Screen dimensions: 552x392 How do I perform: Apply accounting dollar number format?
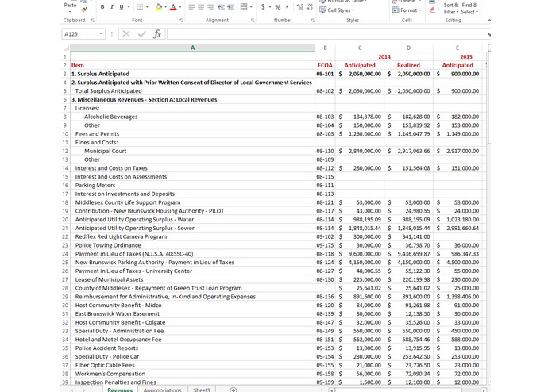pos(263,6)
